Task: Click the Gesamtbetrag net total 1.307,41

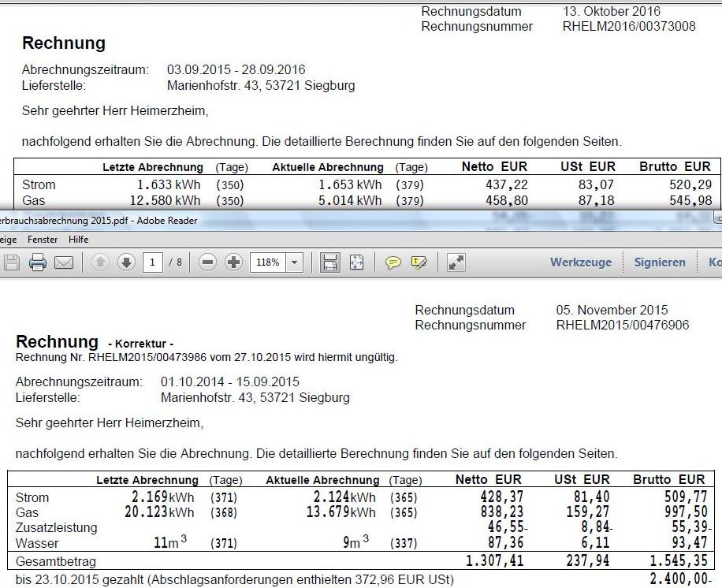Action: point(494,561)
